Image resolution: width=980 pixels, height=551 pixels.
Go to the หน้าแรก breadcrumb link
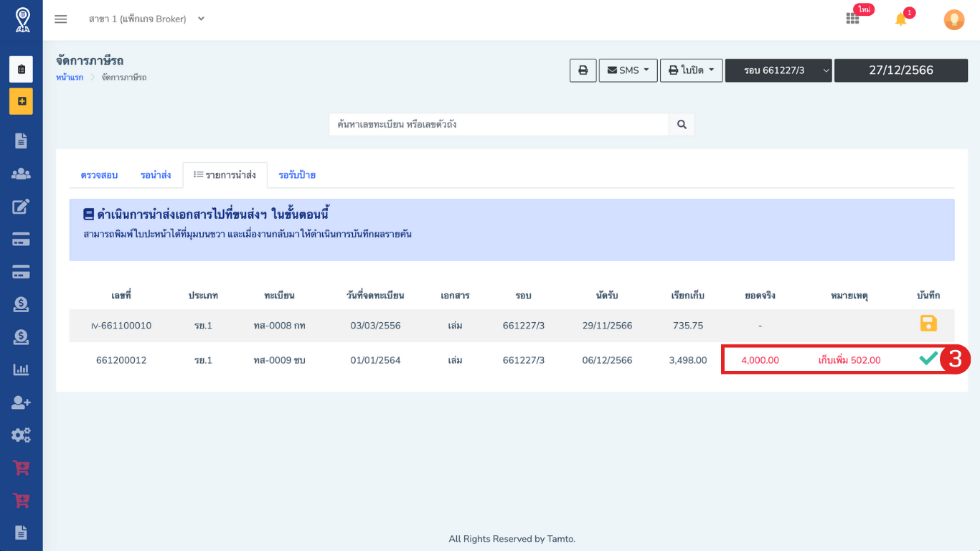pos(70,77)
